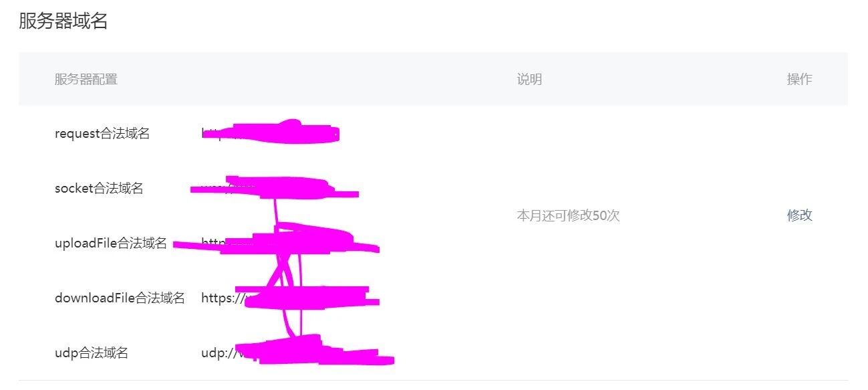This screenshot has height=390, width=868.
Task: Click the 本月还可修改50次 note text
Action: coord(568,215)
